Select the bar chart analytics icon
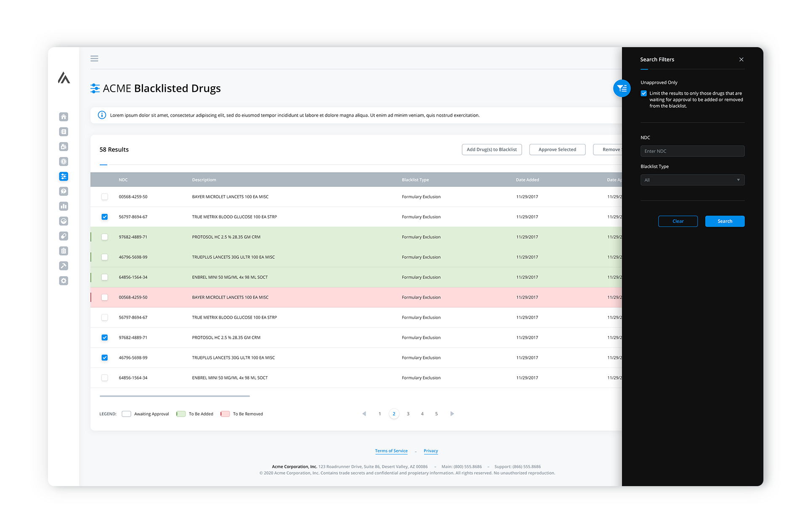This screenshot has height=532, width=808. pyautogui.click(x=64, y=206)
